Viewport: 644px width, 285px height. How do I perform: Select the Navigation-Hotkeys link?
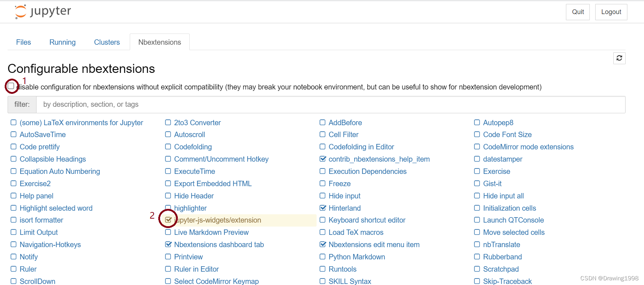pos(50,245)
